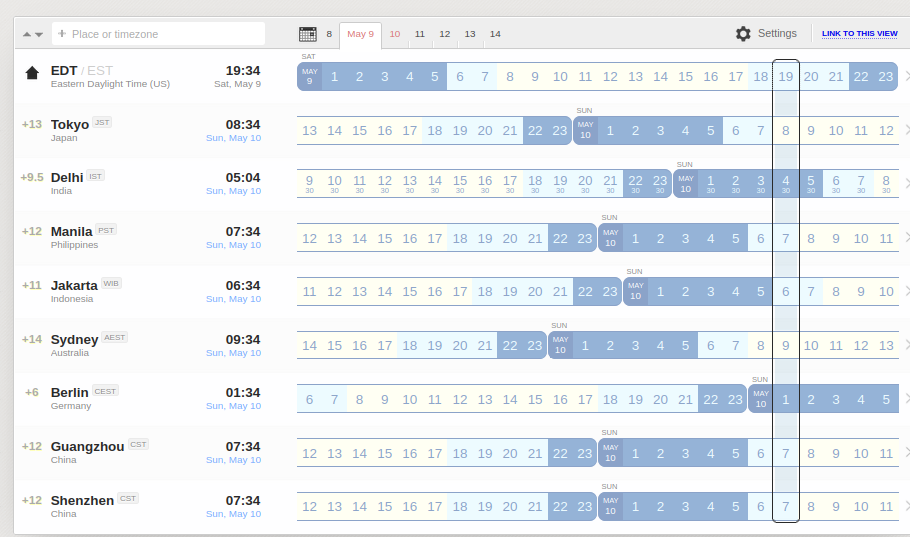This screenshot has height=537, width=910.
Task: Click the plus icon in search field
Action: tap(62, 34)
